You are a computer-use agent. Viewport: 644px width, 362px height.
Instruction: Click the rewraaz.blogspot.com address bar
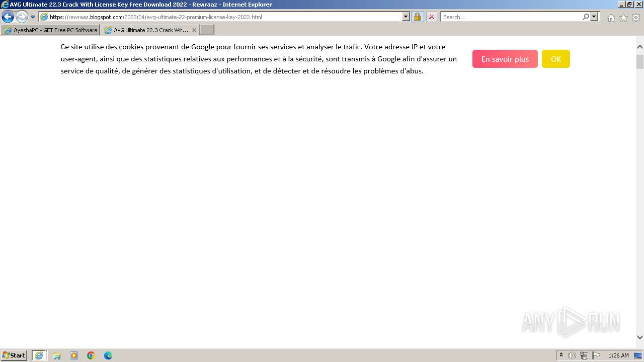[220, 17]
